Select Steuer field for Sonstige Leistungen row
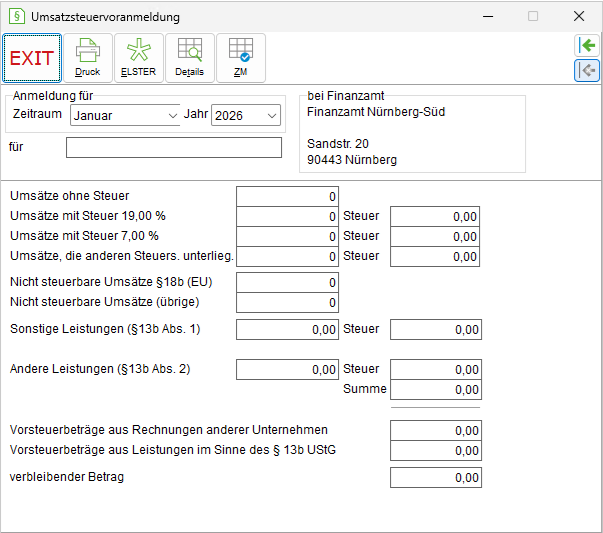 436,330
